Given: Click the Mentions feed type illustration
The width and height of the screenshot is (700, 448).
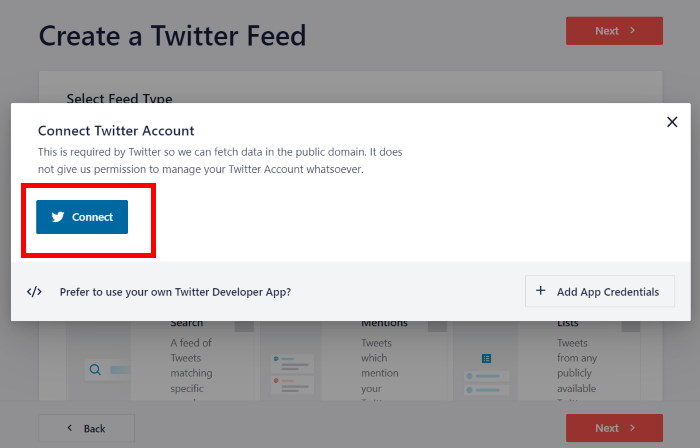Looking at the screenshot, I should point(292,374).
